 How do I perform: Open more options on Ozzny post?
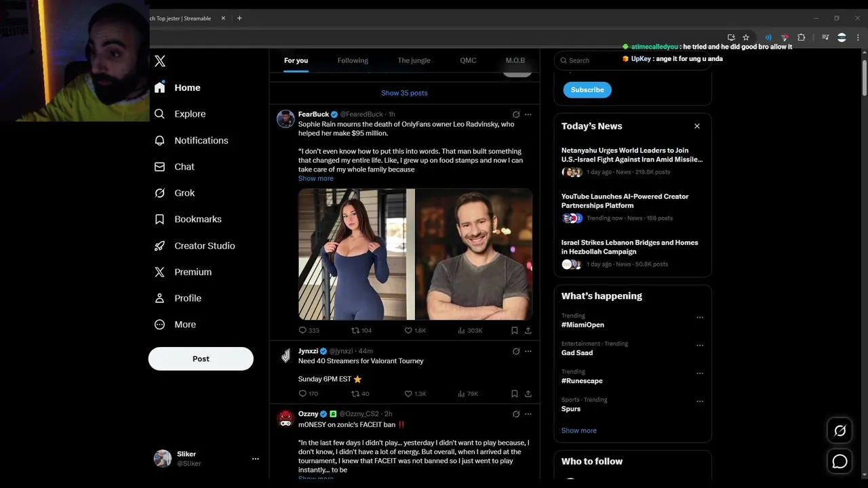pos(528,414)
